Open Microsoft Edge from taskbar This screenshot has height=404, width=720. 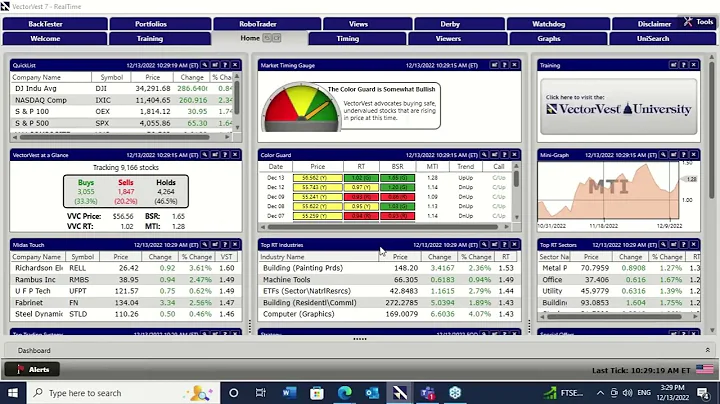pos(345,393)
